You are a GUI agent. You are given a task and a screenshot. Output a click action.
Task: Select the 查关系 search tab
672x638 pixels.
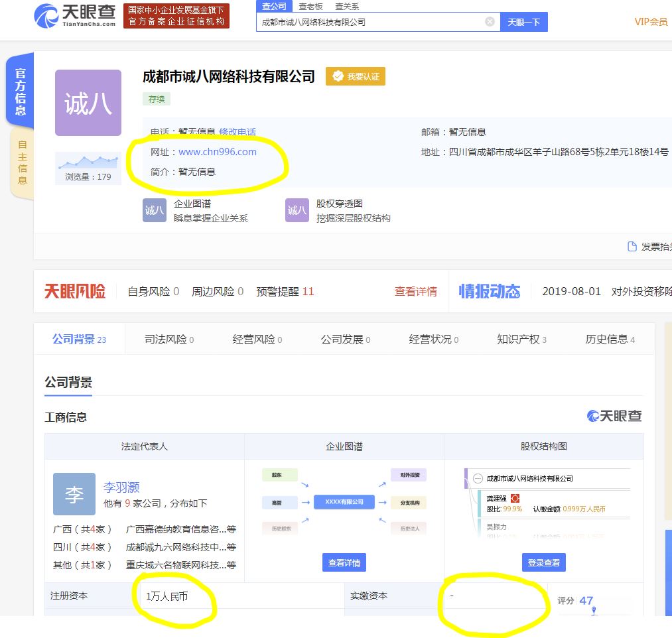click(x=347, y=7)
